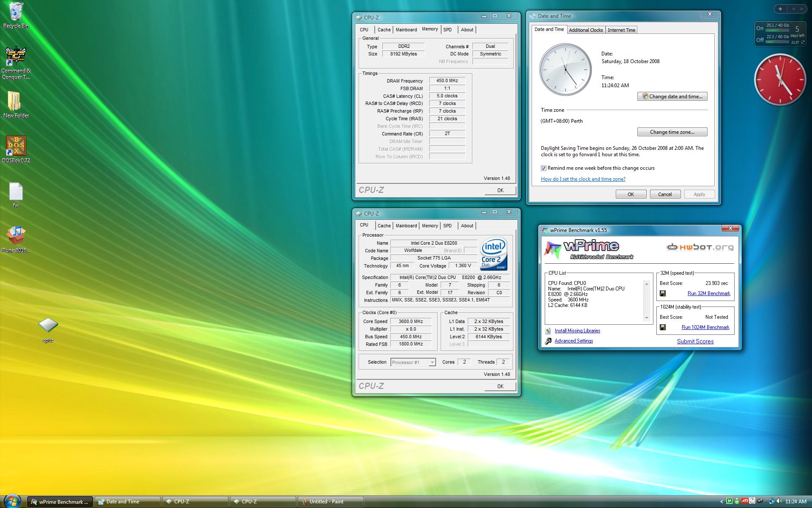The height and width of the screenshot is (508, 812).
Task: Click the Off usage bar in gadget
Action: (x=777, y=41)
